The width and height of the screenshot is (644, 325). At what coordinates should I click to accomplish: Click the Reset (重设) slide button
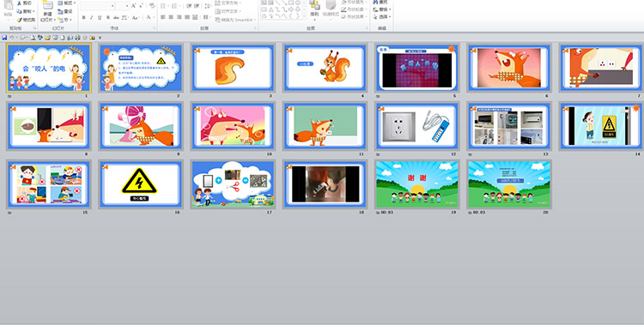coord(65,11)
